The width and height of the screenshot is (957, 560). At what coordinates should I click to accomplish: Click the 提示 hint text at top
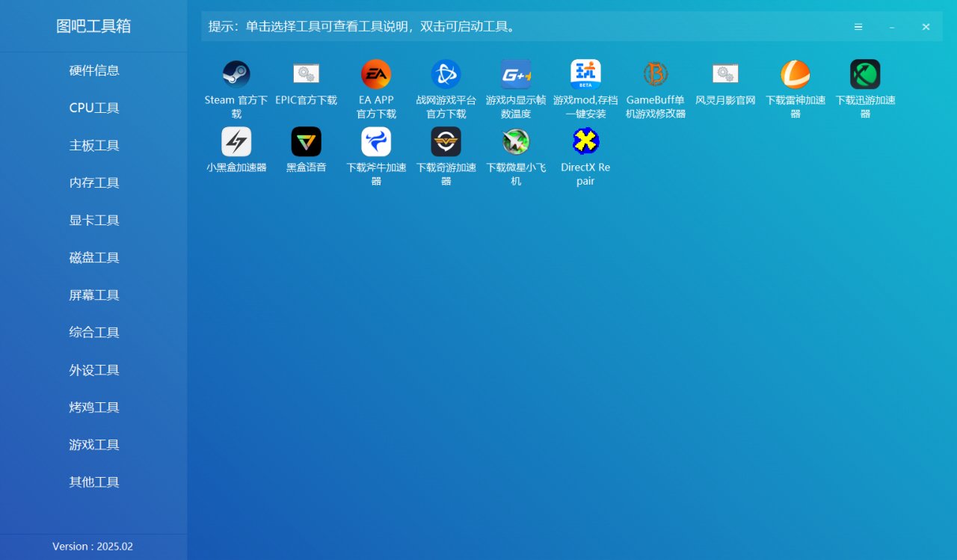(x=362, y=27)
